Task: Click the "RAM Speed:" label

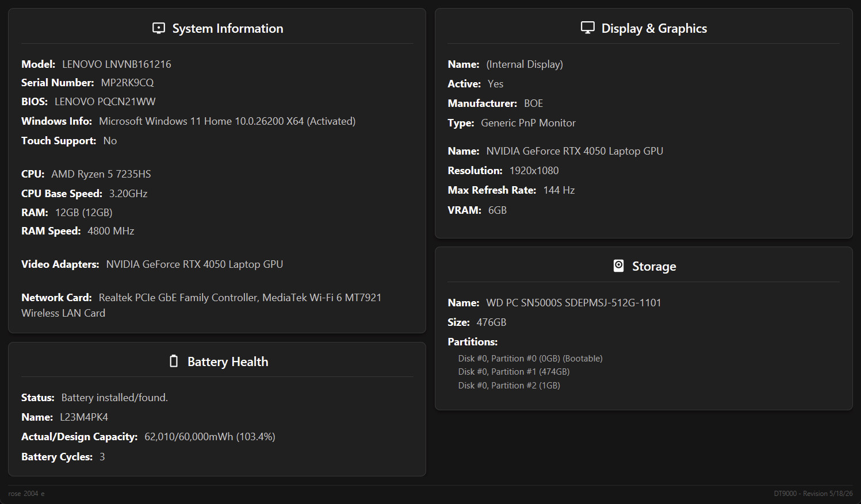Action: (51, 231)
